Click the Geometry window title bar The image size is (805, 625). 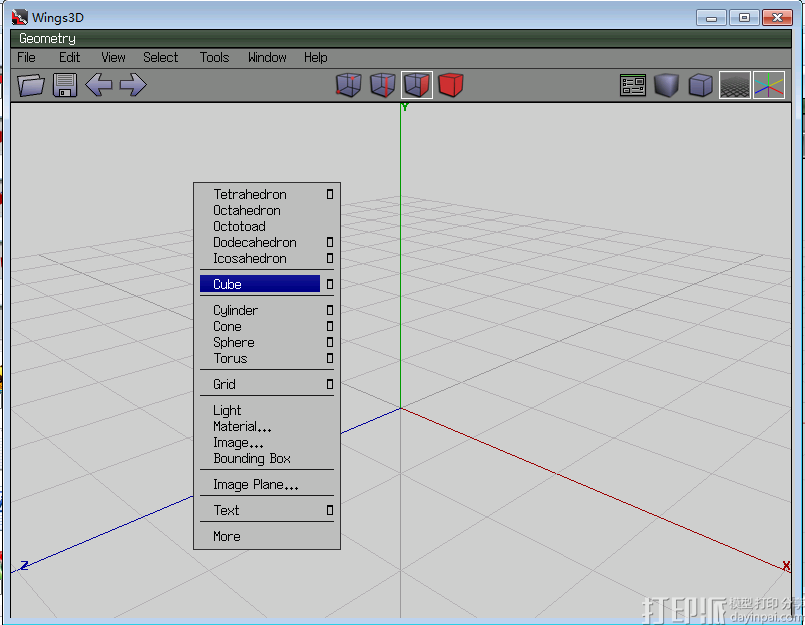pos(401,39)
